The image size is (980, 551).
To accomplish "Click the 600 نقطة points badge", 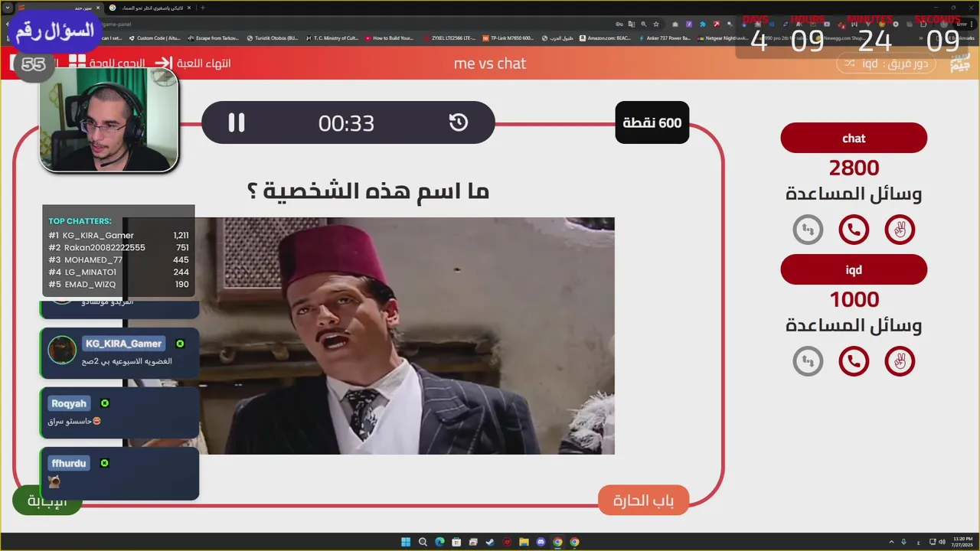I will 652,122.
